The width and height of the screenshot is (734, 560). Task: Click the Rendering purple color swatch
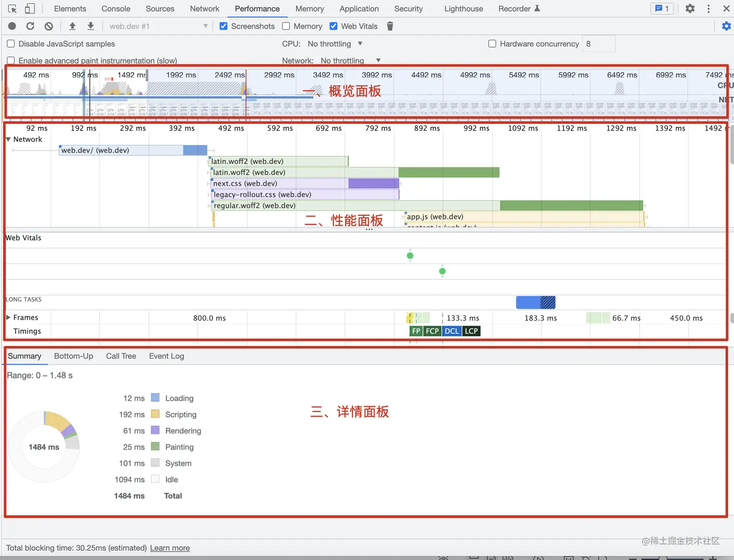click(155, 430)
